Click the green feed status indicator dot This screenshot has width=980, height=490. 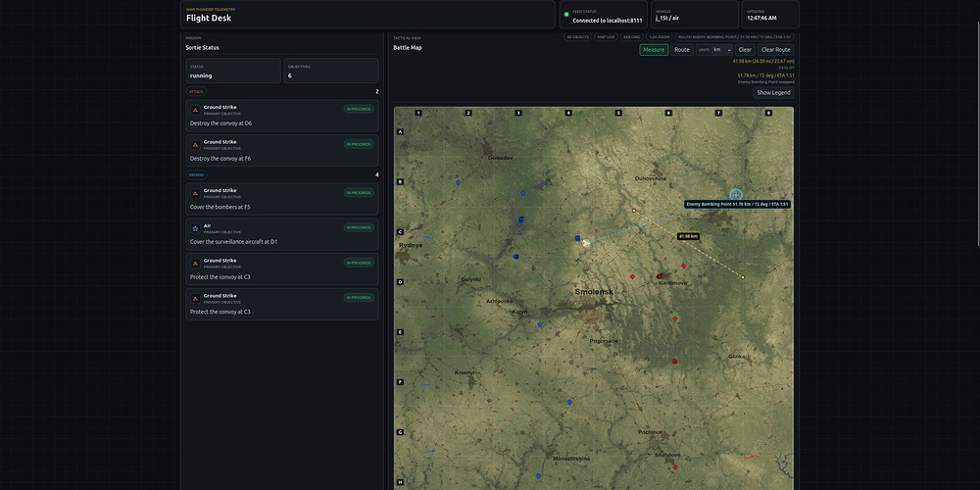(566, 14)
